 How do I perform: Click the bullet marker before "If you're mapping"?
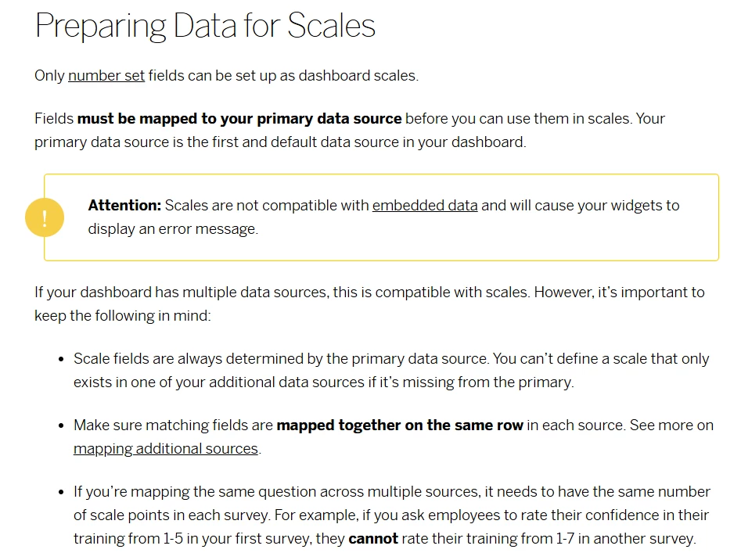coord(61,493)
